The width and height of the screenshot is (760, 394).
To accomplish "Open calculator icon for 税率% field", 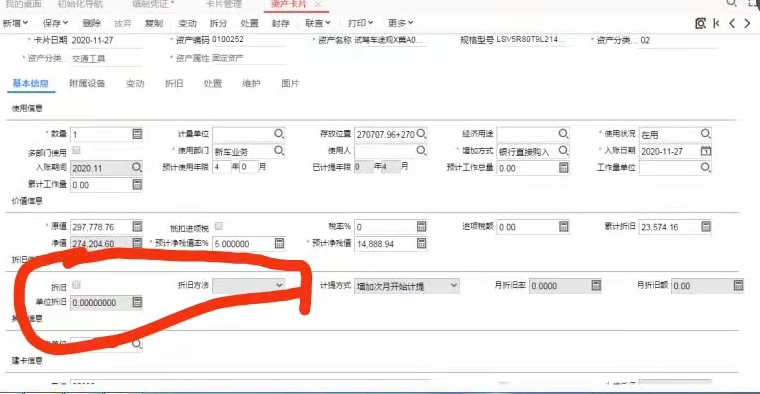I will pos(421,226).
